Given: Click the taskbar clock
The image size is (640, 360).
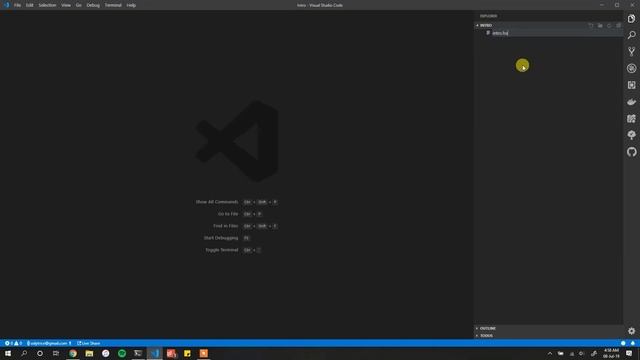Looking at the screenshot, I should click(x=611, y=353).
